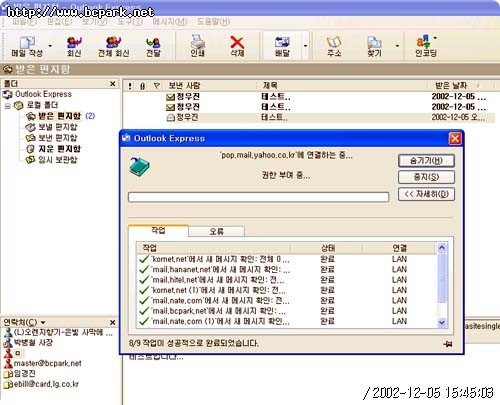
Task: Click the 회신 (reply) toolbar icon
Action: click(74, 46)
